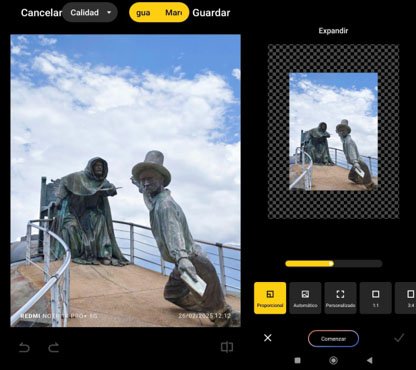The width and height of the screenshot is (416, 370).
Task: Select the Proporcional expand mode
Action: (270, 298)
